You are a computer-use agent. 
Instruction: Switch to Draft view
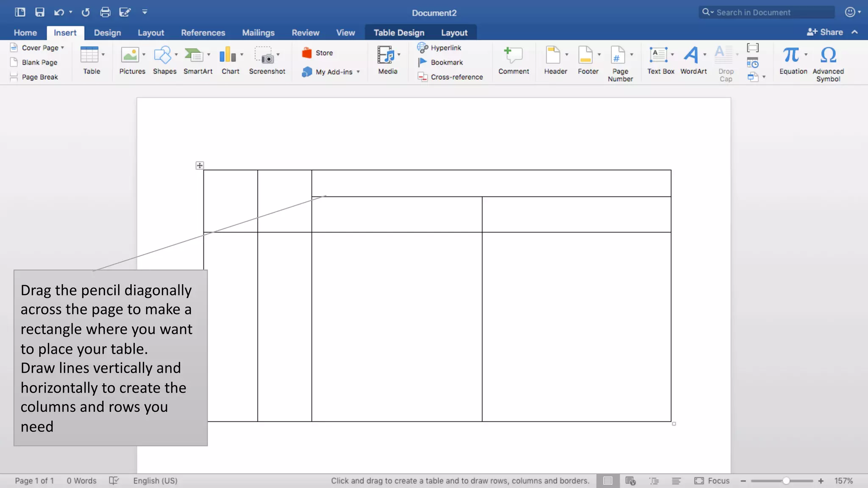676,481
